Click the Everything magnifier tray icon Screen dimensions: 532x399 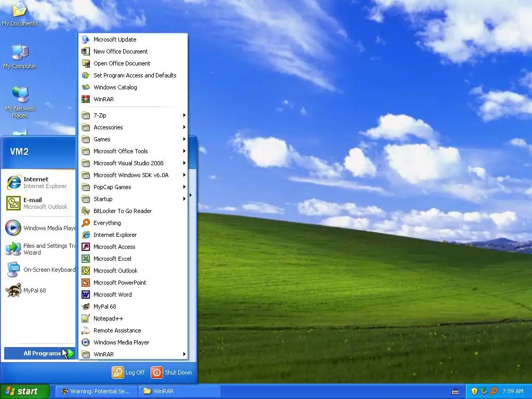(x=494, y=391)
